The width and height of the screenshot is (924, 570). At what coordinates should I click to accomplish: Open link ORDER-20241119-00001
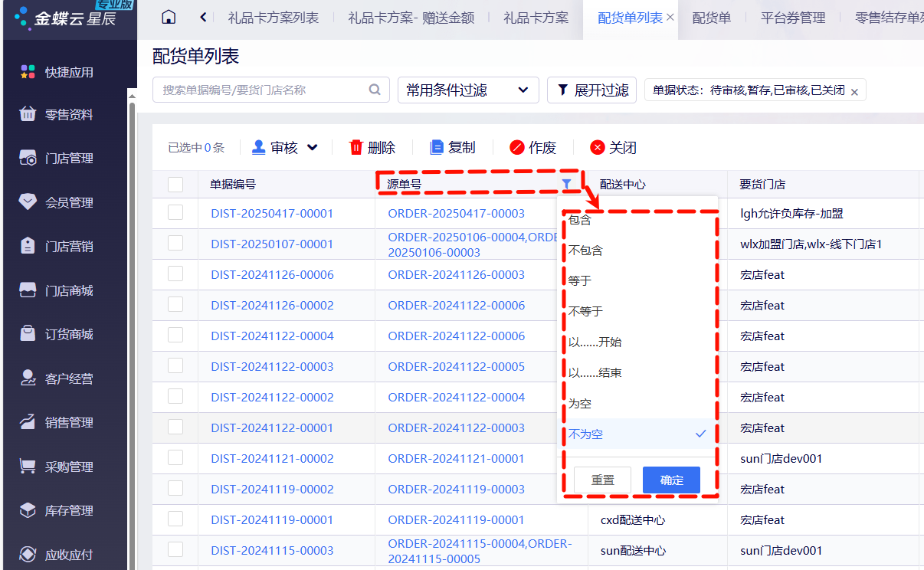(457, 520)
